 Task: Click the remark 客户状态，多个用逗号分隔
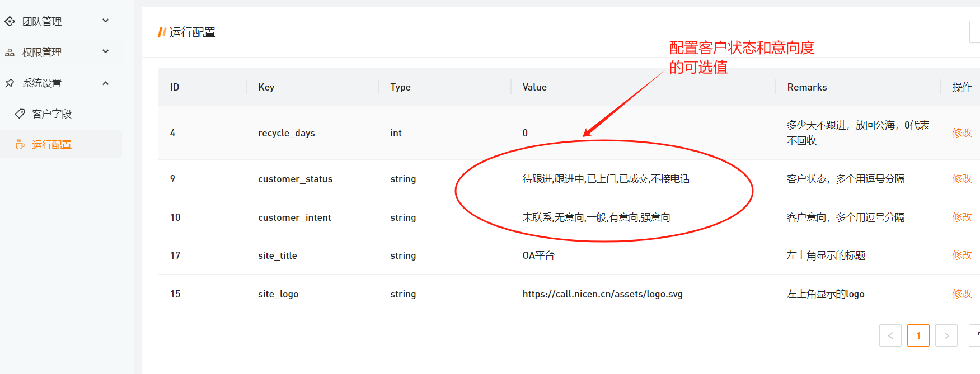846,179
